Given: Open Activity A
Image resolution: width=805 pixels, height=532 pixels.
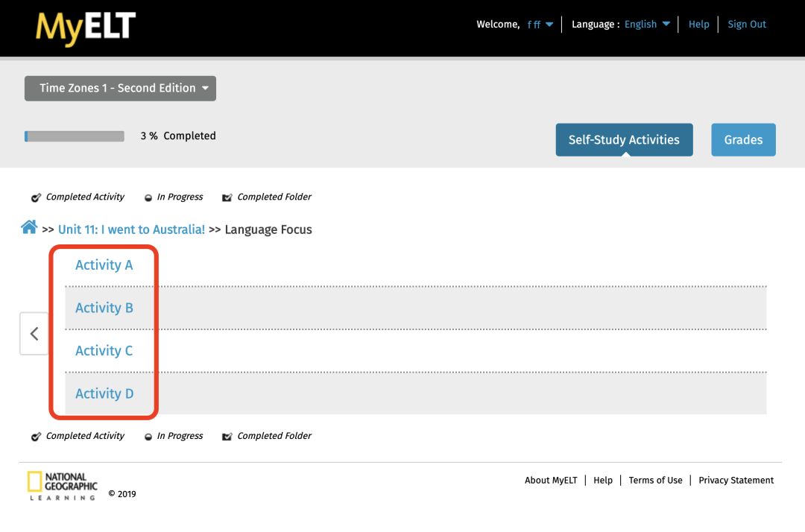Looking at the screenshot, I should coord(104,265).
